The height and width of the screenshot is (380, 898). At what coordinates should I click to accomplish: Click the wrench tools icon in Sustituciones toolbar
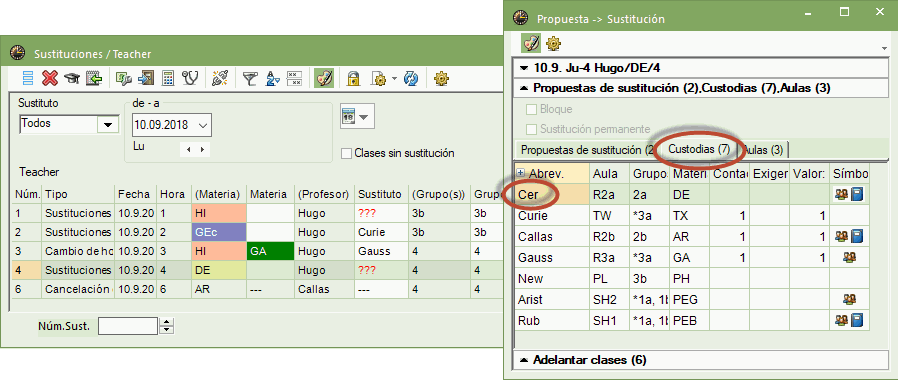point(124,78)
